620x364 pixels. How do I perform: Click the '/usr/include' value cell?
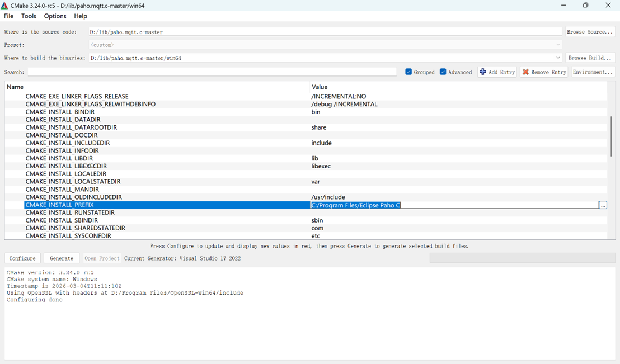pyautogui.click(x=328, y=197)
